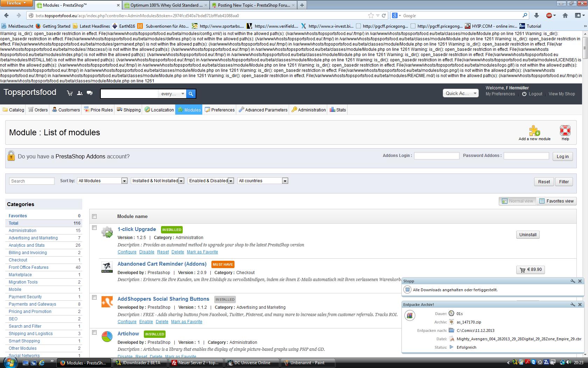Check the AddShoppers module checkbox
Image resolution: width=588 pixels, height=368 pixels.
[94, 298]
